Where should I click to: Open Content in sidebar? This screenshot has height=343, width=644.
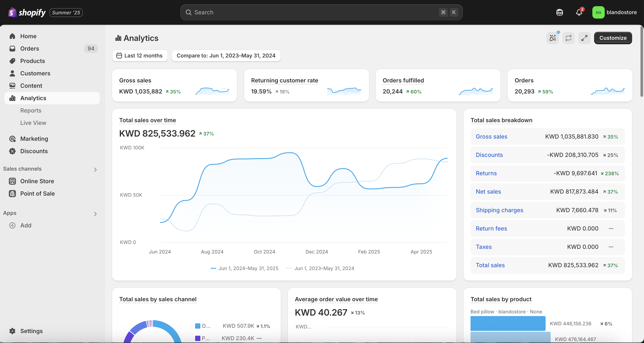52,86
